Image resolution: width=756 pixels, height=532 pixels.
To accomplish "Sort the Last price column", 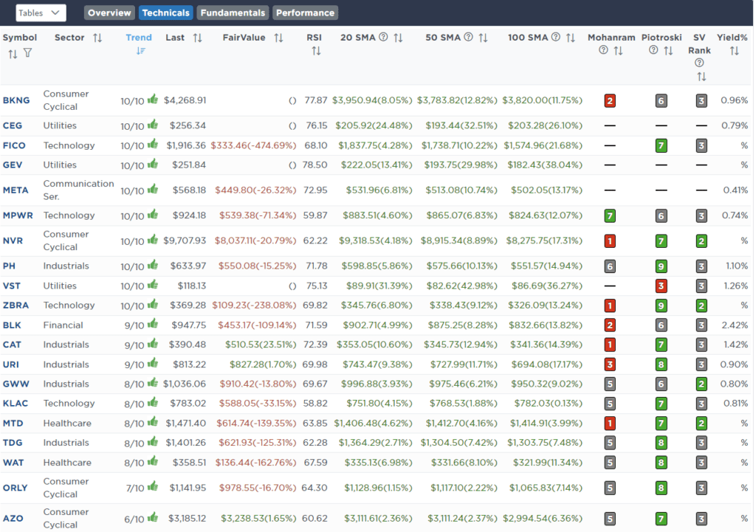I will coord(198,38).
